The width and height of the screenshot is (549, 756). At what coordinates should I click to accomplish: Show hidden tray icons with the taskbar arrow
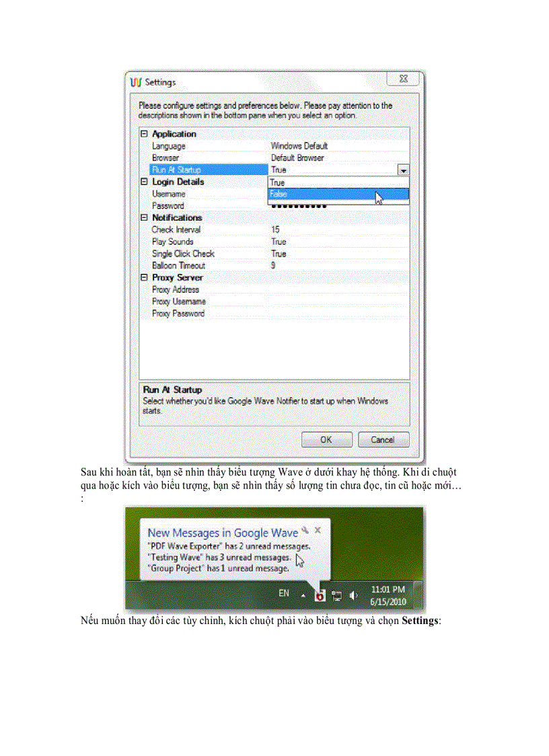tap(302, 594)
